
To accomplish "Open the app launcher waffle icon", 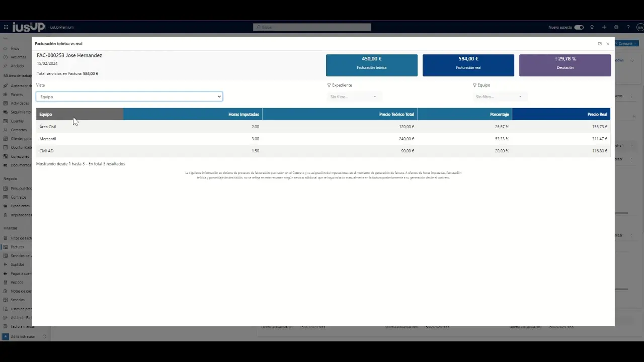I will pos(6,27).
